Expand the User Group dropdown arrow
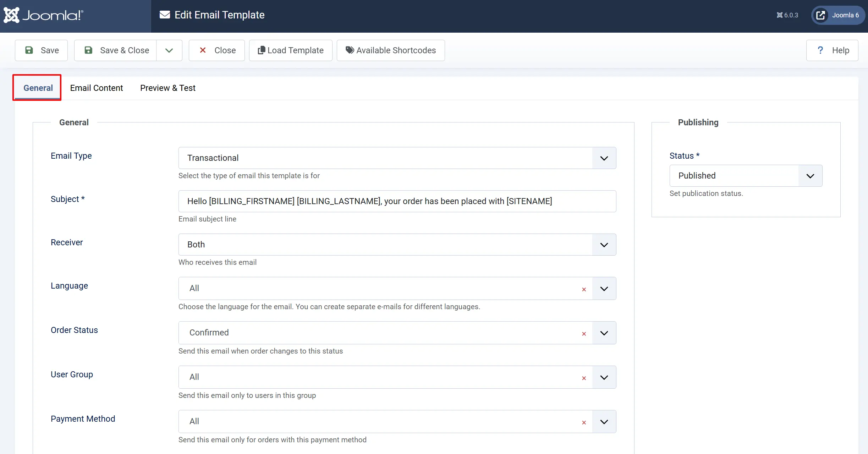 [604, 377]
